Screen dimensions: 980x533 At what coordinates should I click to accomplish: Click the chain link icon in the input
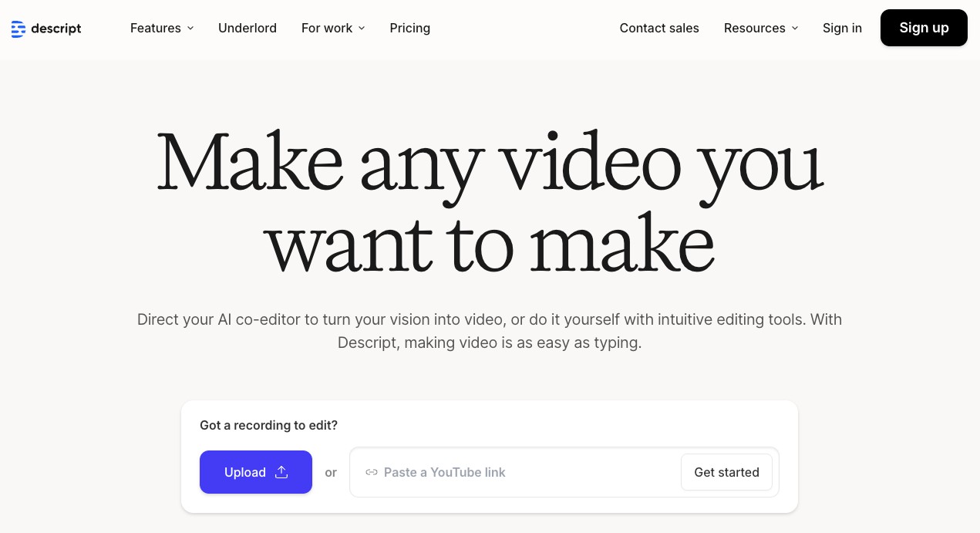pos(372,472)
